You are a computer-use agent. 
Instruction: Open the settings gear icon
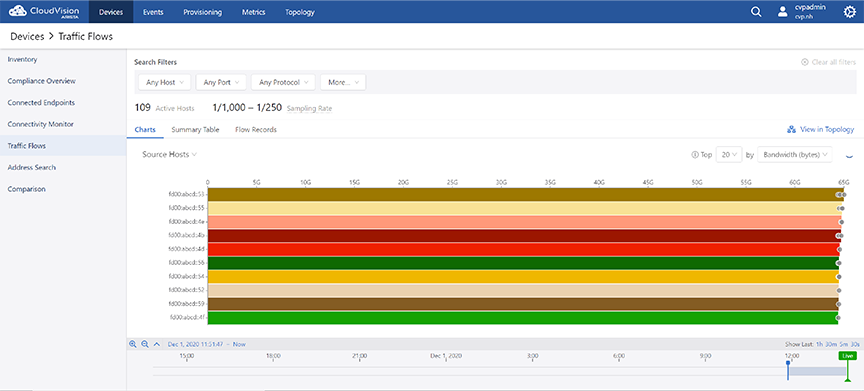point(850,12)
